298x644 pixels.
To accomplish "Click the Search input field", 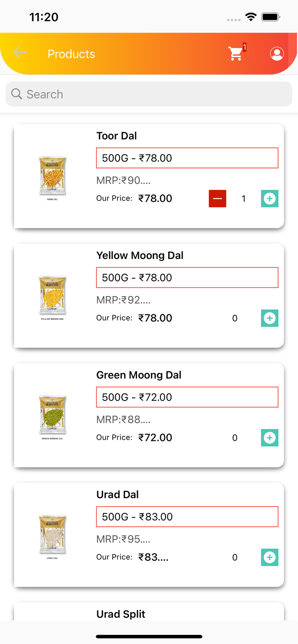I will click(155, 94).
